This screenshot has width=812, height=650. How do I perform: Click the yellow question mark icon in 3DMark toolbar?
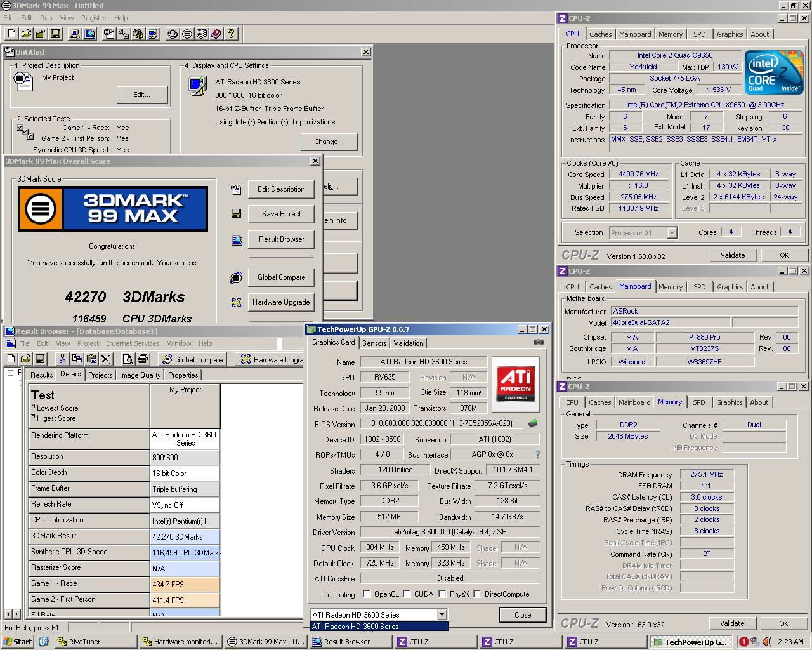click(231, 34)
